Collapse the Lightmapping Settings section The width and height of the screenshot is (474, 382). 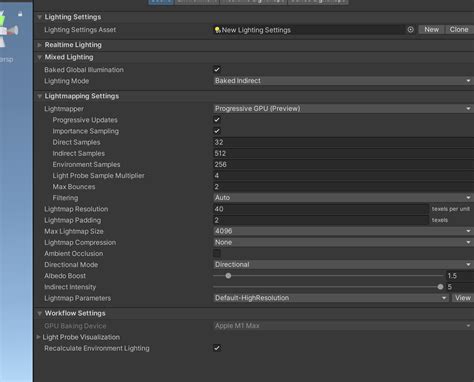point(40,96)
